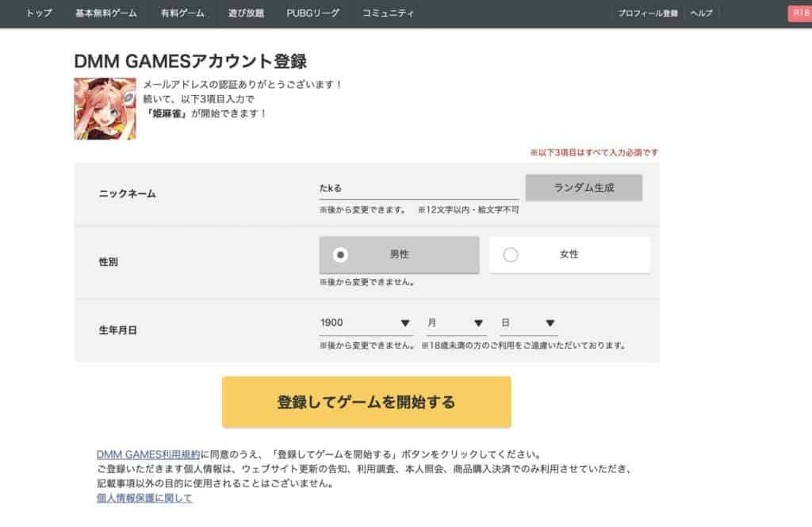
Task: Open the トップ menu item
Action: [x=39, y=13]
